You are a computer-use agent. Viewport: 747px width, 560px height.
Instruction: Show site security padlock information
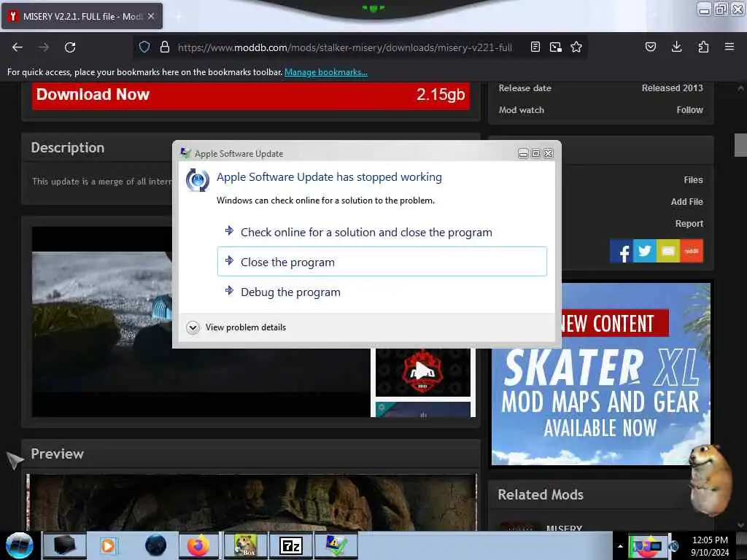click(165, 47)
